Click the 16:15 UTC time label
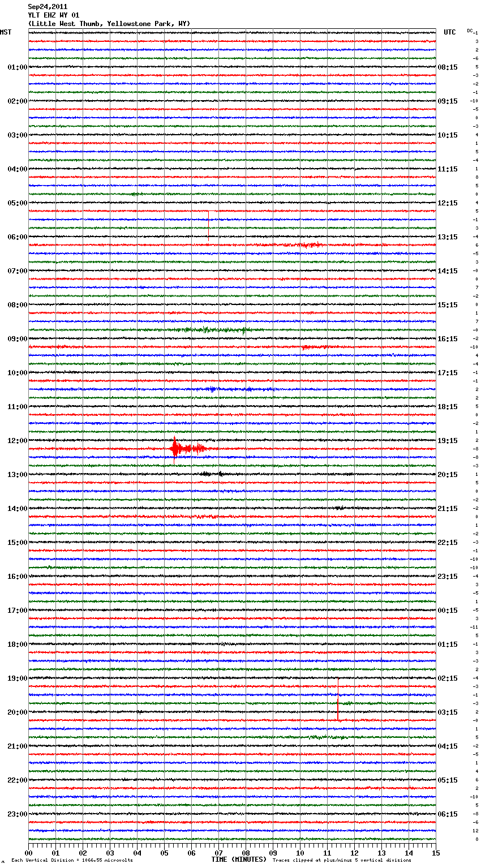481x868 pixels. point(448,339)
